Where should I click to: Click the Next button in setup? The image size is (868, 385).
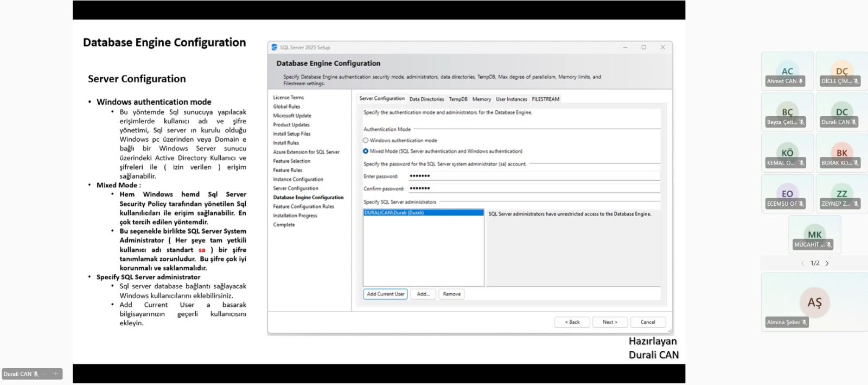click(610, 322)
